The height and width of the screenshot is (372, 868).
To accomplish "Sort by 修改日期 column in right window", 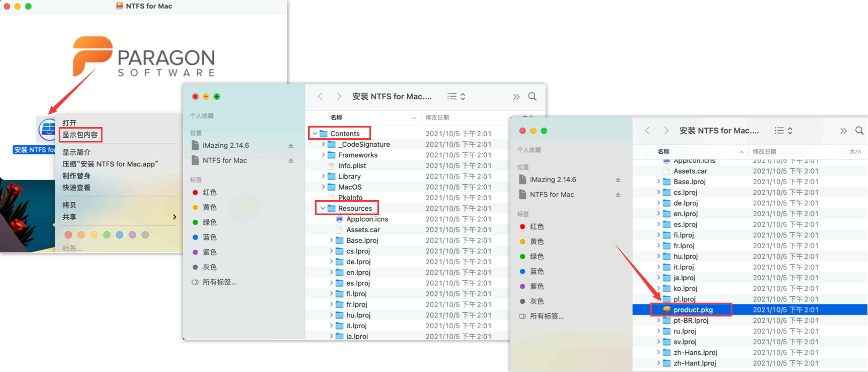I will pos(764,152).
